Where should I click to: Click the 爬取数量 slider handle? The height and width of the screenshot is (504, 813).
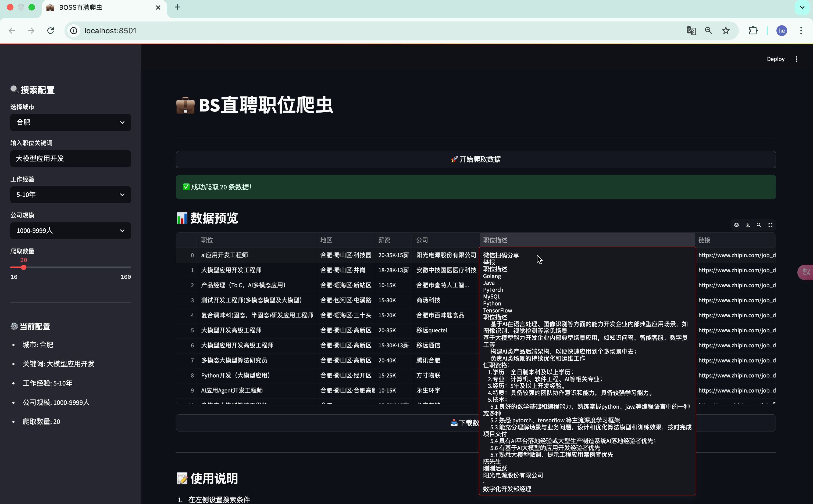(24, 267)
